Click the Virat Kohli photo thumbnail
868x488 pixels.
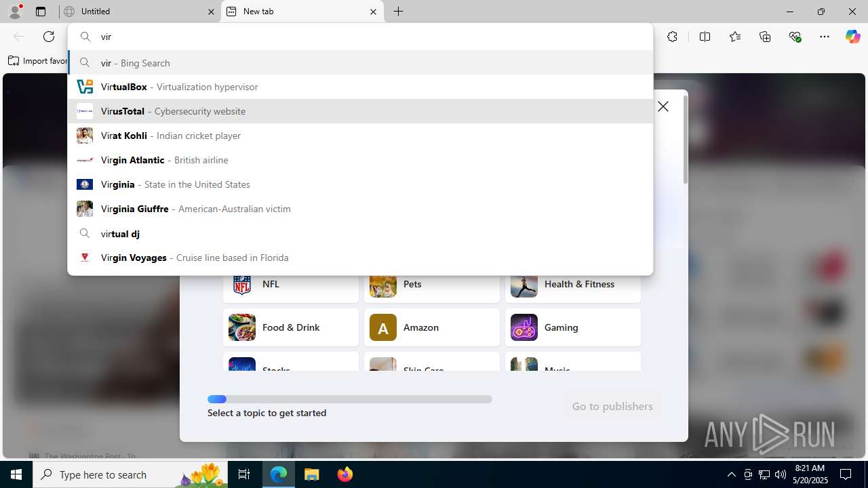85,136
